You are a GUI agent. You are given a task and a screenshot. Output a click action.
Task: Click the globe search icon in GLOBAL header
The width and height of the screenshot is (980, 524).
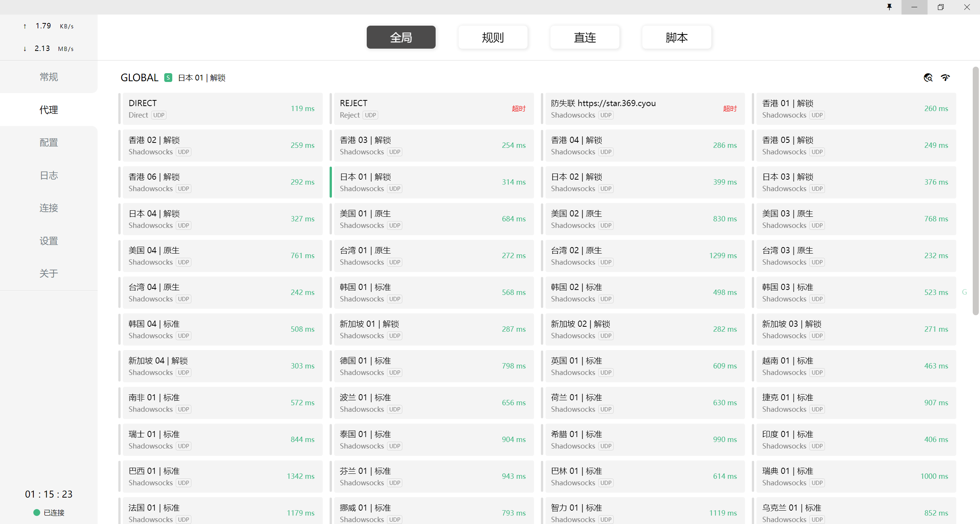pyautogui.click(x=928, y=78)
